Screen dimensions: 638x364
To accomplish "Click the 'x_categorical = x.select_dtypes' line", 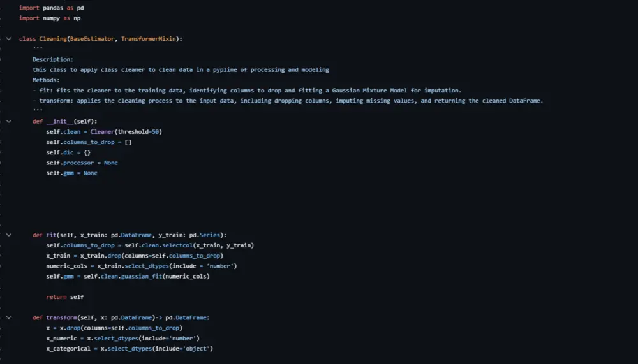I will pyautogui.click(x=130, y=348).
